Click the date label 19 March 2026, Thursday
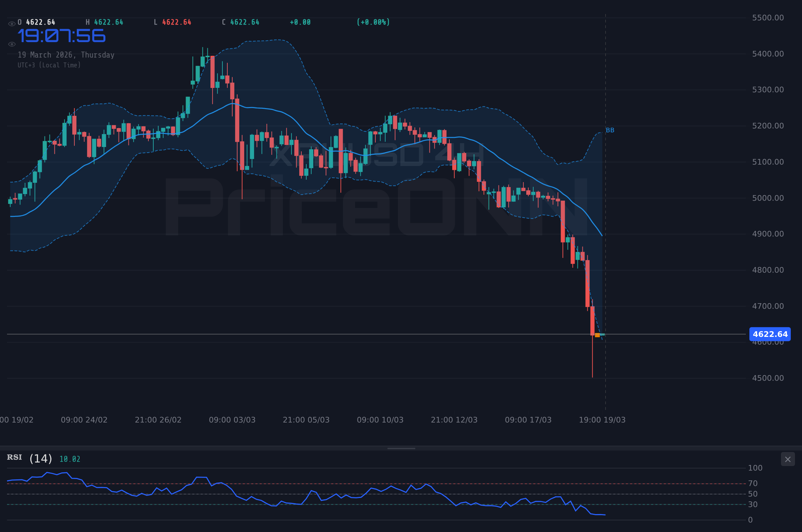This screenshot has height=532, width=802. pyautogui.click(x=66, y=55)
